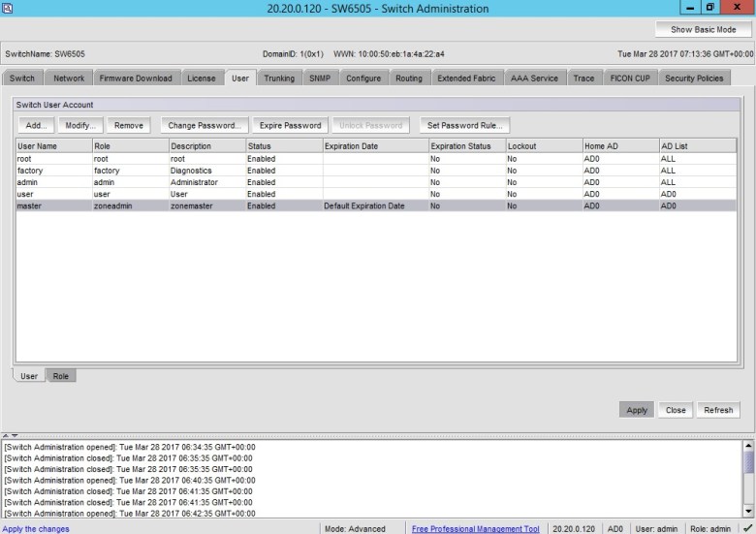The image size is (756, 534).
Task: Open the Firmware Download tab
Action: click(136, 78)
